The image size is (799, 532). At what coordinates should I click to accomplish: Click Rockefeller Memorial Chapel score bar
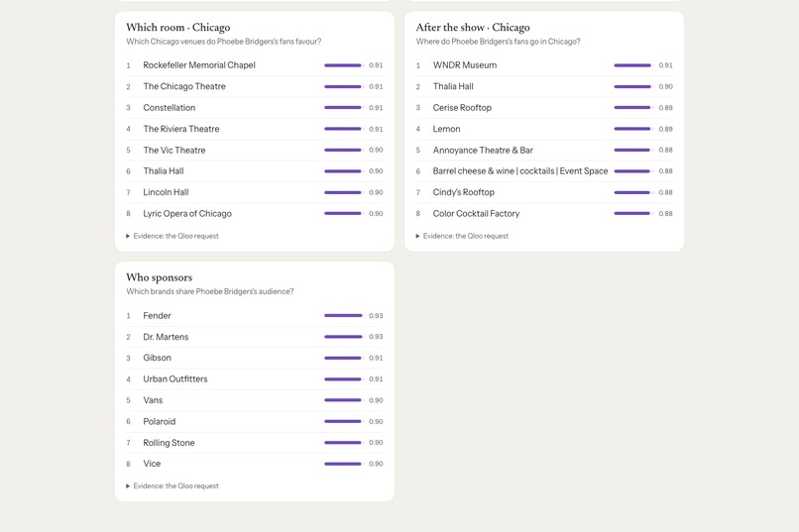[344, 65]
